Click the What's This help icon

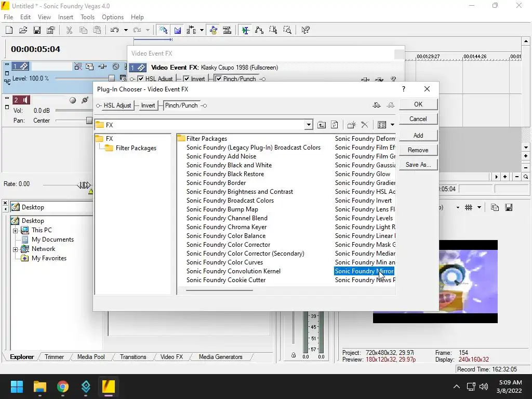pos(305,30)
